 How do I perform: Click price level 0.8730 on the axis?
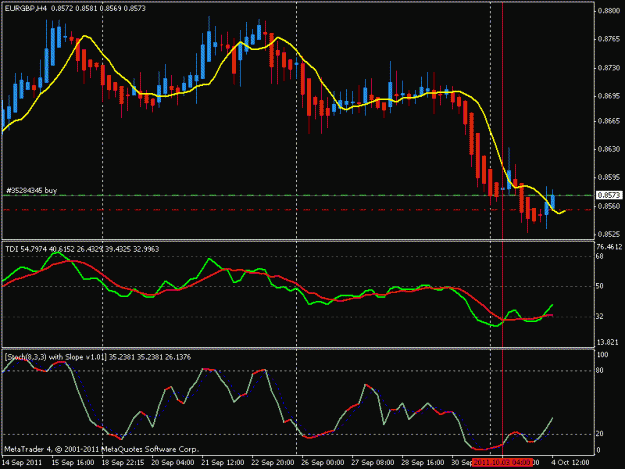point(609,68)
